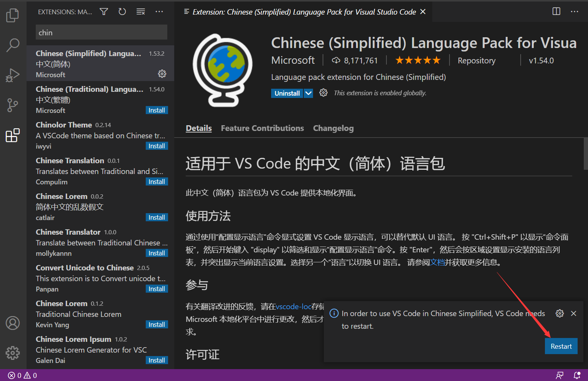Open the Run and Debug view

13,75
